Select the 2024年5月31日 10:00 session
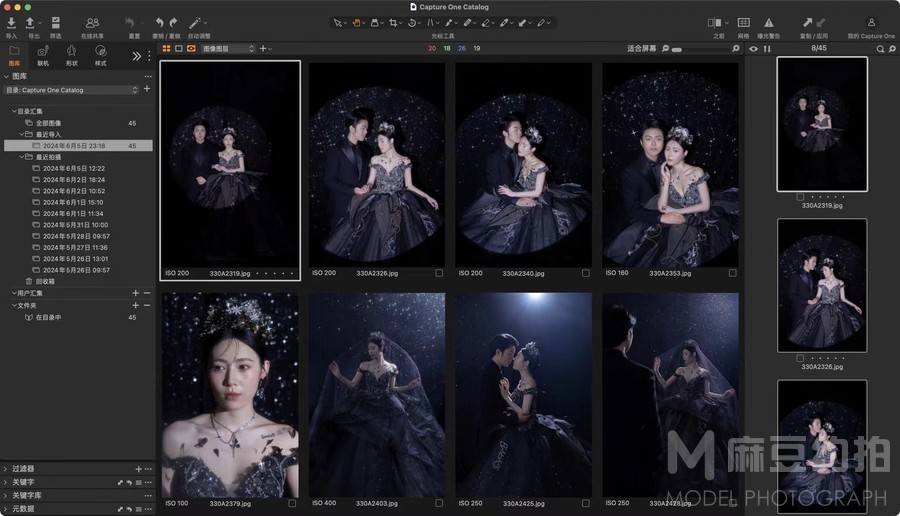The height and width of the screenshot is (516, 900). [75, 225]
